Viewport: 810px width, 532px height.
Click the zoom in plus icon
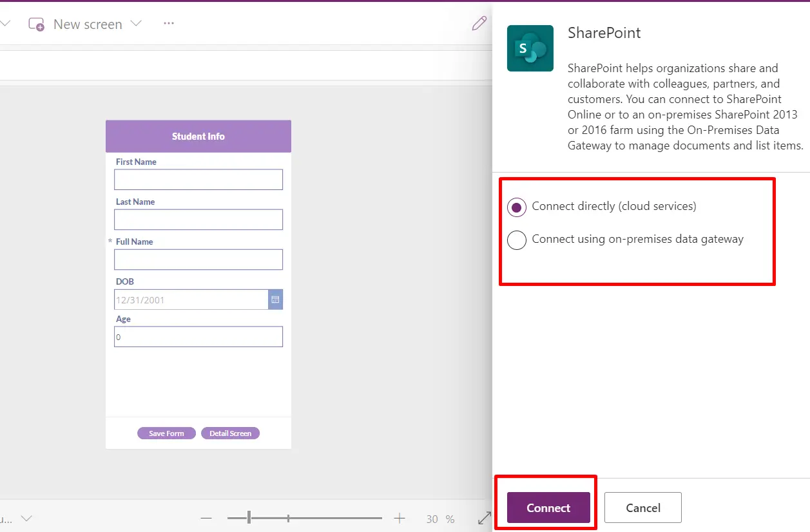tap(400, 518)
